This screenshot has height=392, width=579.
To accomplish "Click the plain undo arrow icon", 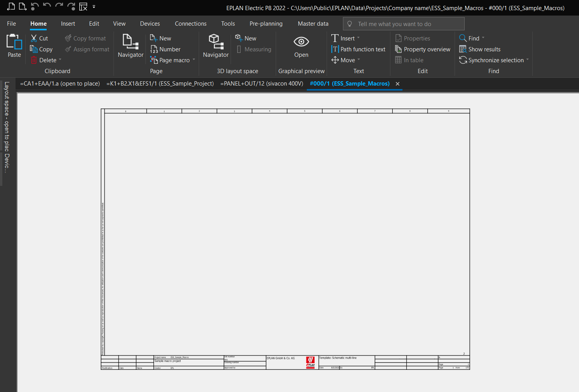I will (47, 6).
